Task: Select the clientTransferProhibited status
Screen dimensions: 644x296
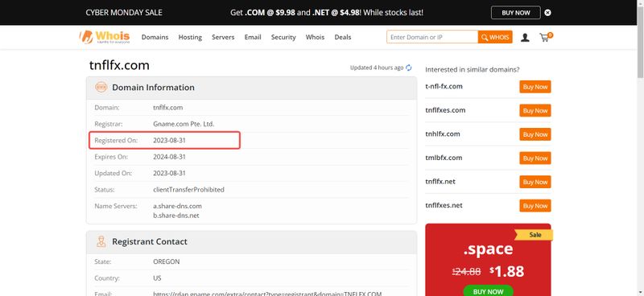Action: point(188,190)
